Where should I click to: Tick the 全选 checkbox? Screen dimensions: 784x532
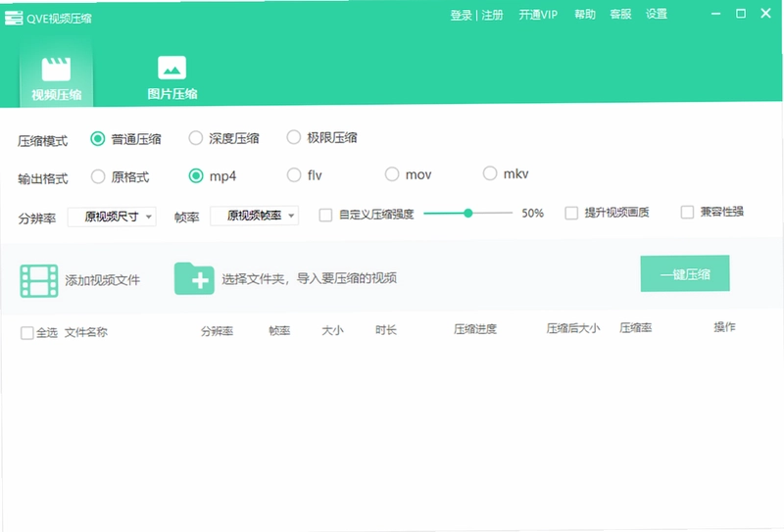click(27, 333)
